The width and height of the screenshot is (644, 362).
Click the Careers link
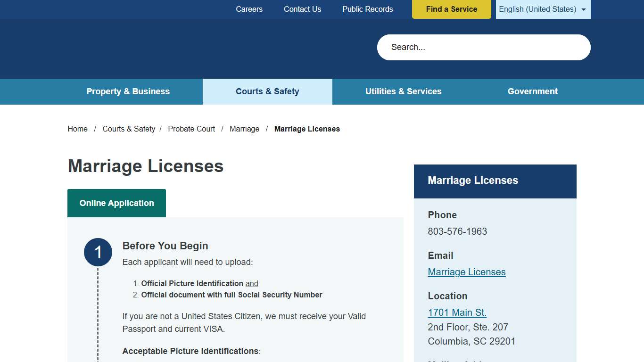point(249,9)
